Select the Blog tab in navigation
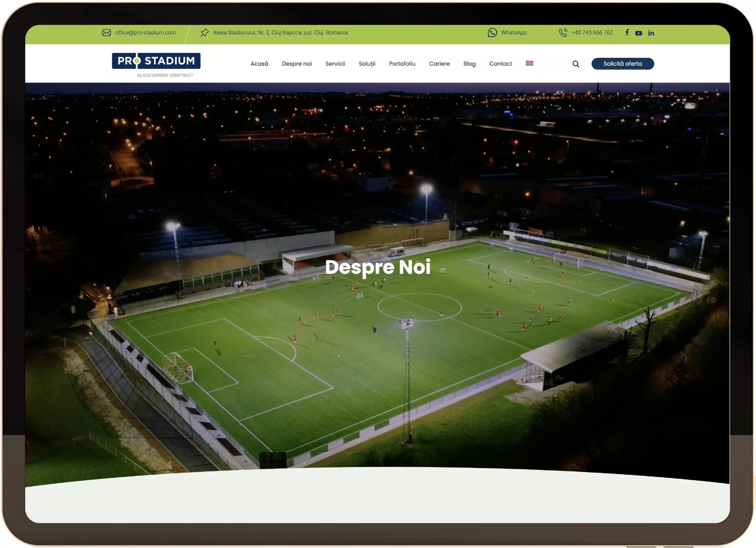Image resolution: width=756 pixels, height=548 pixels. point(469,64)
